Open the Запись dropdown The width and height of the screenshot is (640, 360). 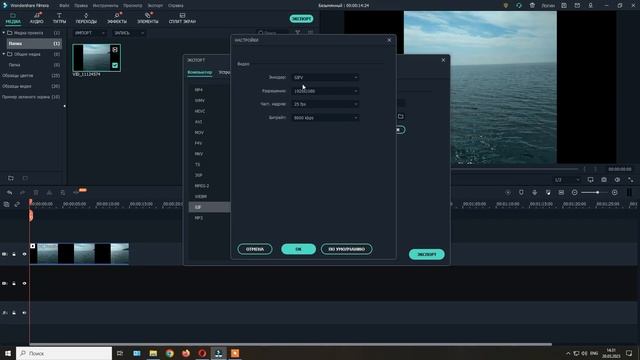click(x=128, y=33)
